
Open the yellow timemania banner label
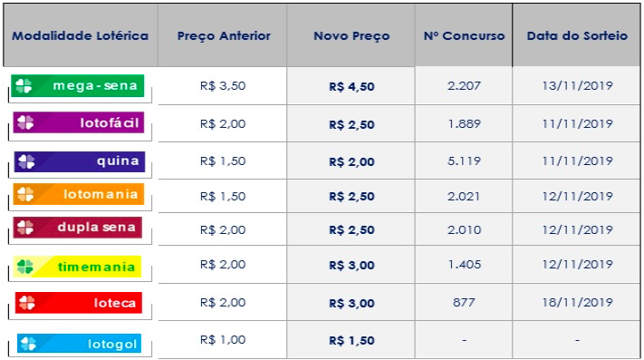[x=77, y=267]
